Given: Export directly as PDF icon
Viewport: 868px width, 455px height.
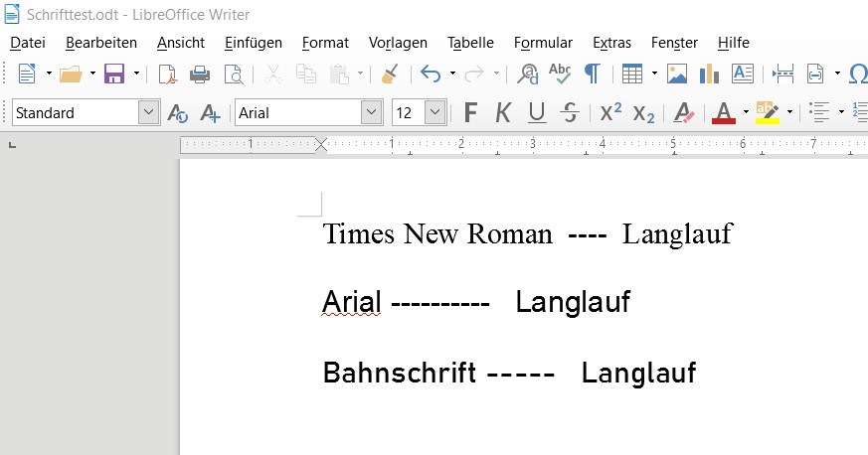Looking at the screenshot, I should point(167,74).
